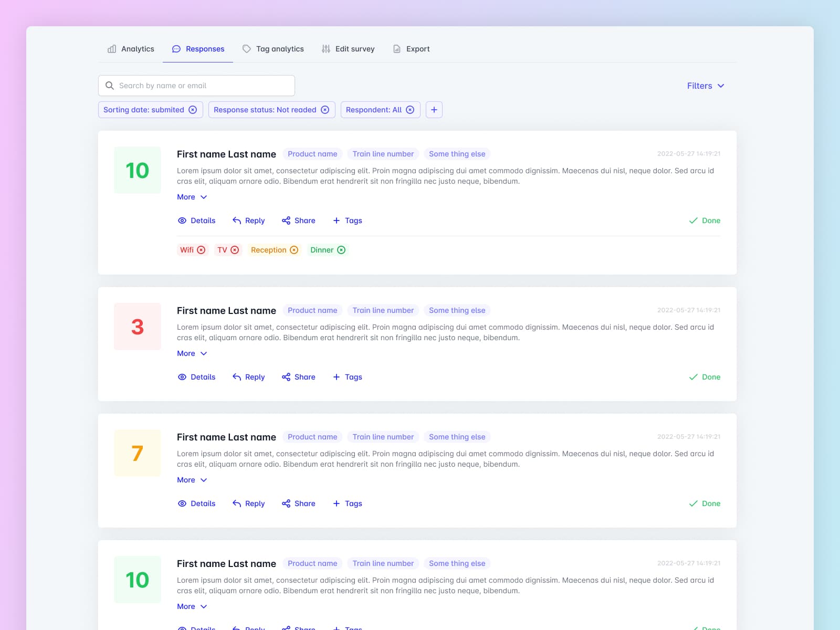
Task: Remove the Reception tag
Action: [x=294, y=250]
